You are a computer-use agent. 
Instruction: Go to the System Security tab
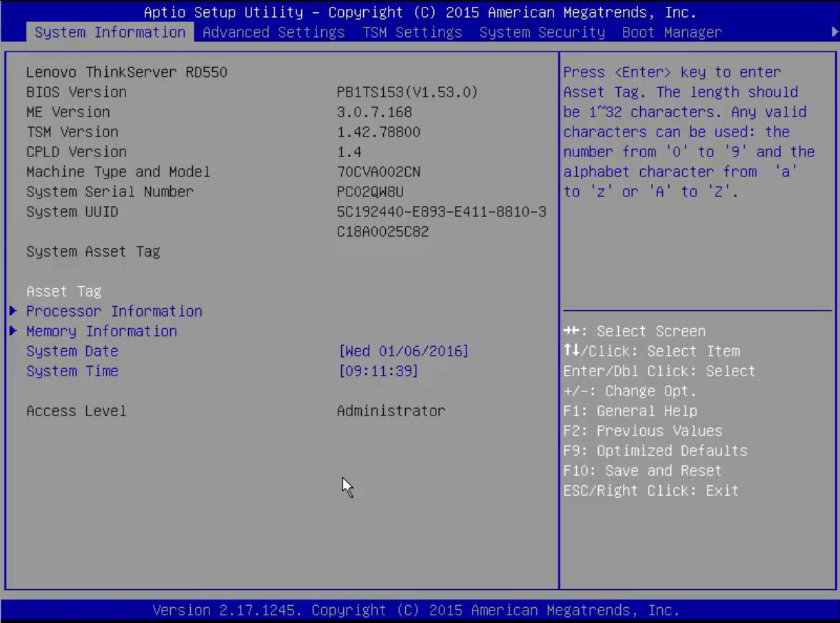click(x=542, y=32)
